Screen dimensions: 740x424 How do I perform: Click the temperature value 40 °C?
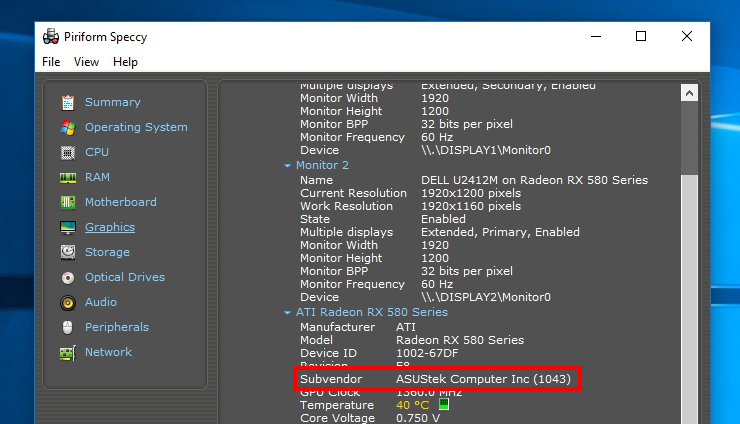point(412,405)
